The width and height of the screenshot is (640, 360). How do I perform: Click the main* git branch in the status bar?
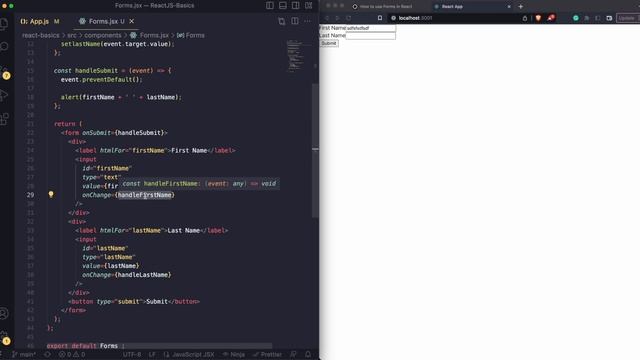coord(24,355)
